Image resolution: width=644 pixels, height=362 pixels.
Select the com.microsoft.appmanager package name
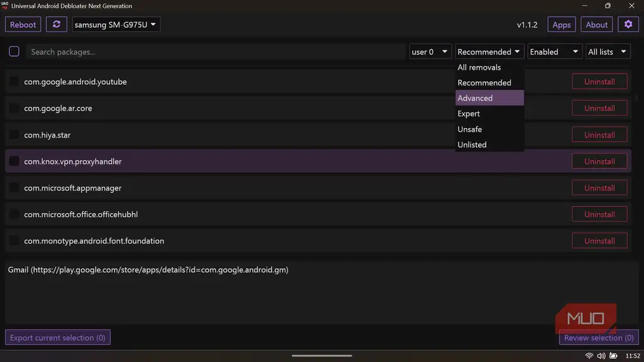pyautogui.click(x=73, y=188)
